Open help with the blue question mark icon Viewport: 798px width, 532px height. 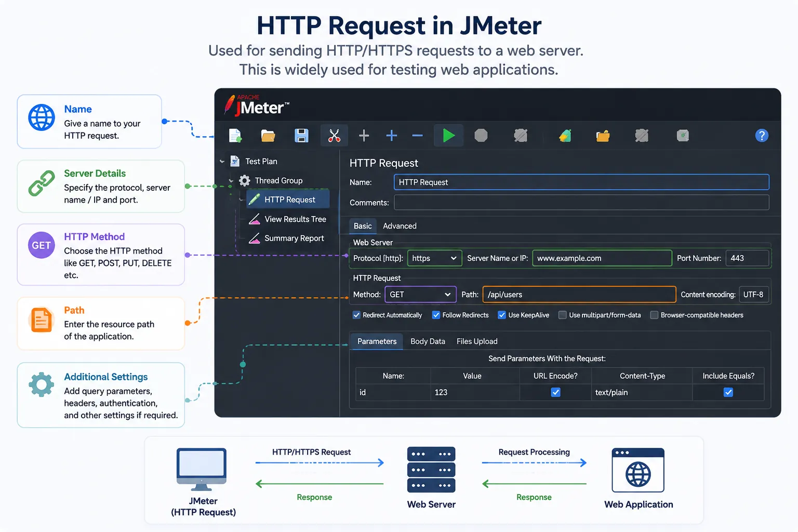click(x=762, y=136)
